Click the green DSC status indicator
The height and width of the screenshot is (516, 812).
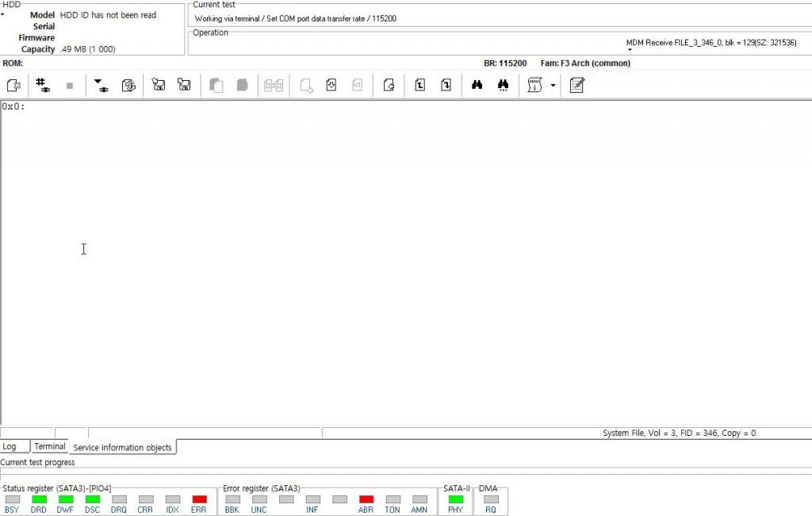93,499
